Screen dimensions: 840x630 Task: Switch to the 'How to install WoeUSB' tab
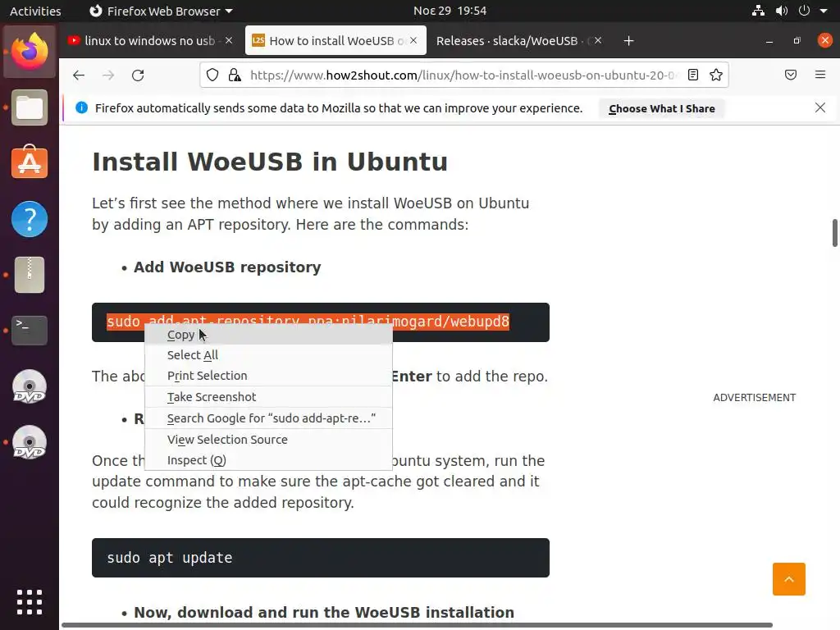pyautogui.click(x=336, y=41)
